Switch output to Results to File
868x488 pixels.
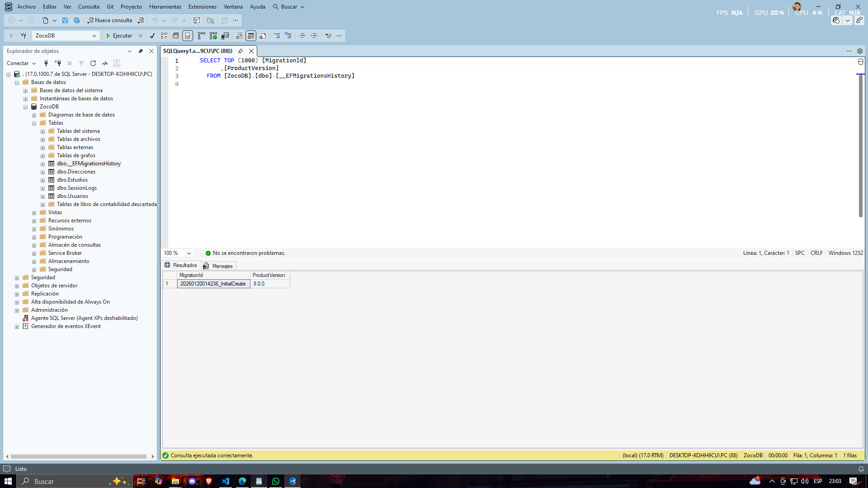(x=263, y=36)
